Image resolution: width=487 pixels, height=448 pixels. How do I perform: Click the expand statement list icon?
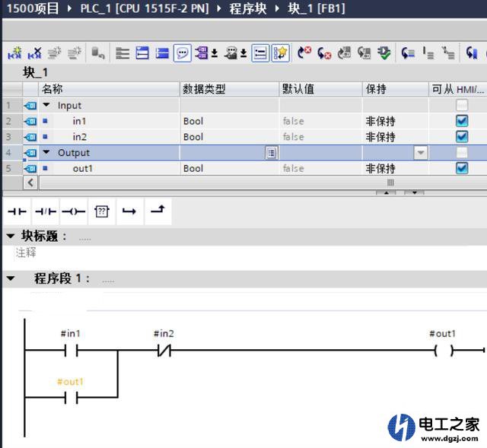(x=428, y=53)
